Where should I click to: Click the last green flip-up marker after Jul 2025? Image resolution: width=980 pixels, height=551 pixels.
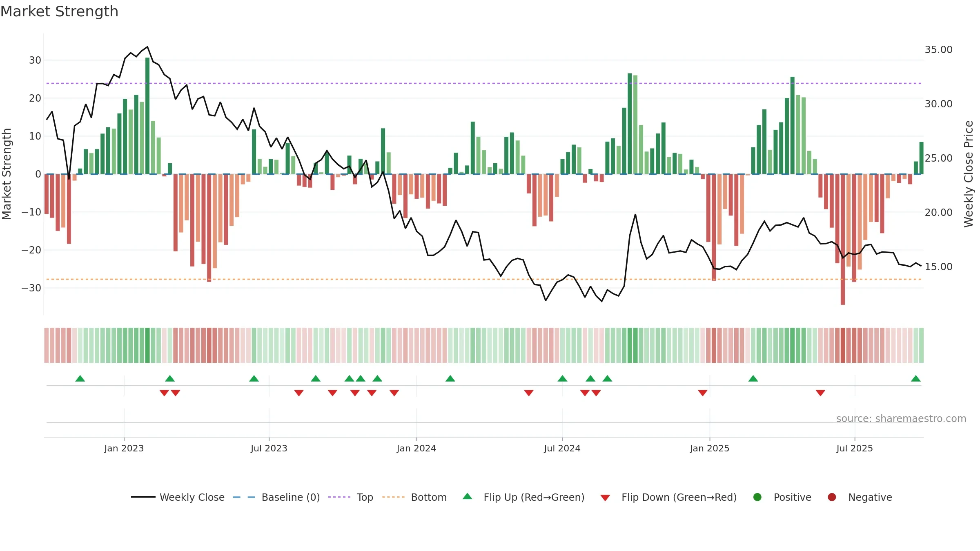coord(916,378)
